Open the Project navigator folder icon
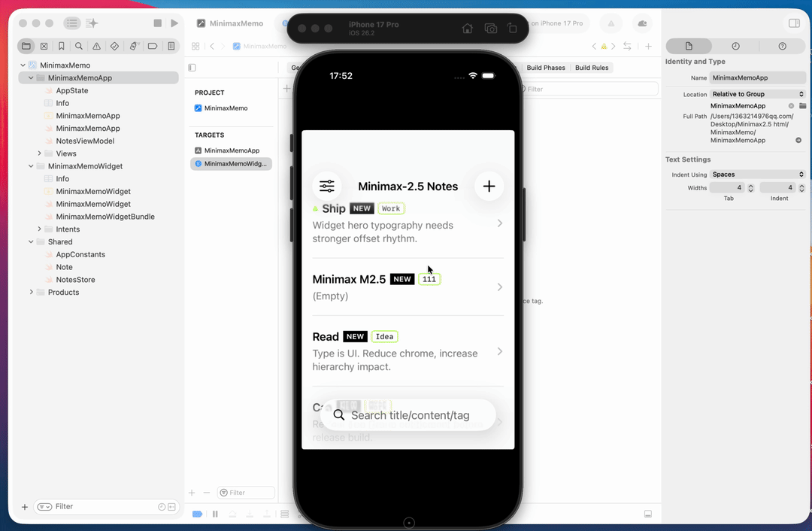Screen dimensions: 812x531 pyautogui.click(x=26, y=46)
